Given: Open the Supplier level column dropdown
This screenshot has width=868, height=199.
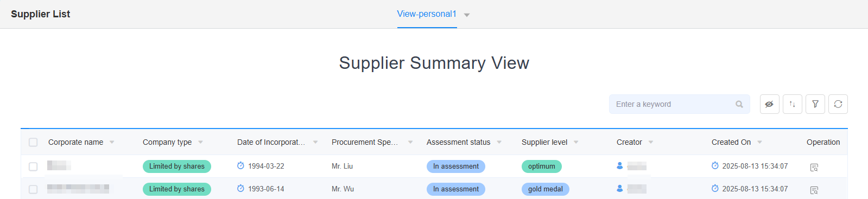Looking at the screenshot, I should coord(576,142).
